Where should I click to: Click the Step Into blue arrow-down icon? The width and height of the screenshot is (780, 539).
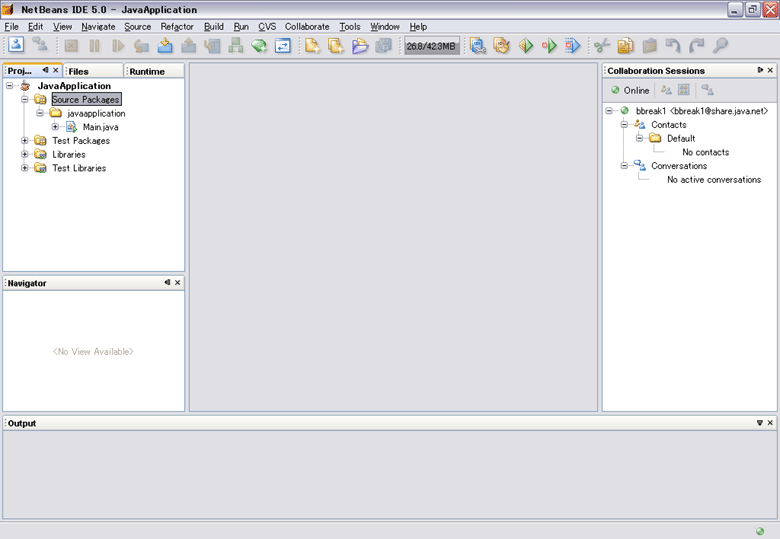[165, 46]
